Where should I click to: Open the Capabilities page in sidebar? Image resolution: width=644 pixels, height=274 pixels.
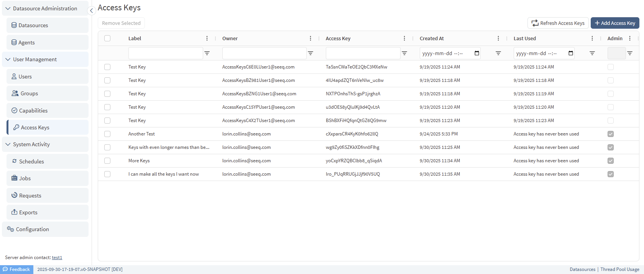(33, 111)
